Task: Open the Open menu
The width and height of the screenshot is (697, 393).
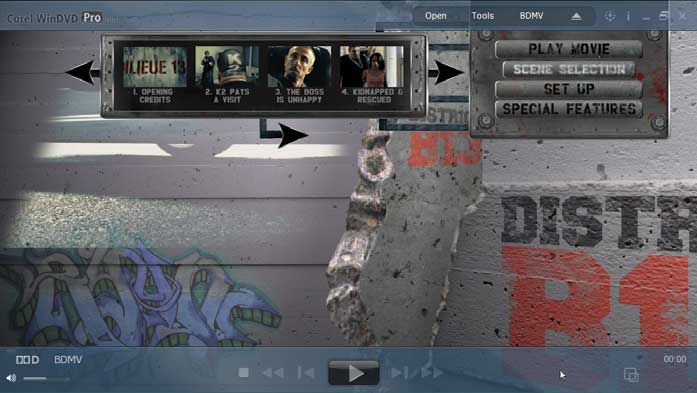Action: [436, 16]
